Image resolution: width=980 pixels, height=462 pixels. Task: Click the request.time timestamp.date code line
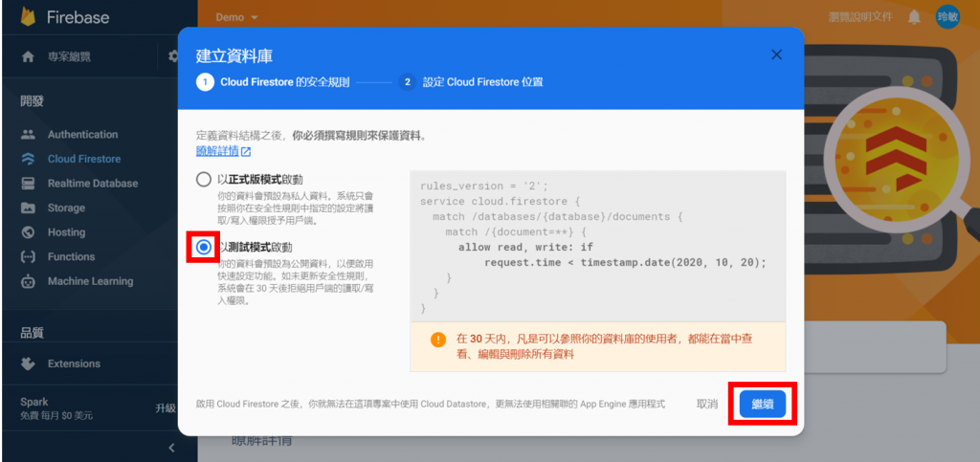point(624,262)
